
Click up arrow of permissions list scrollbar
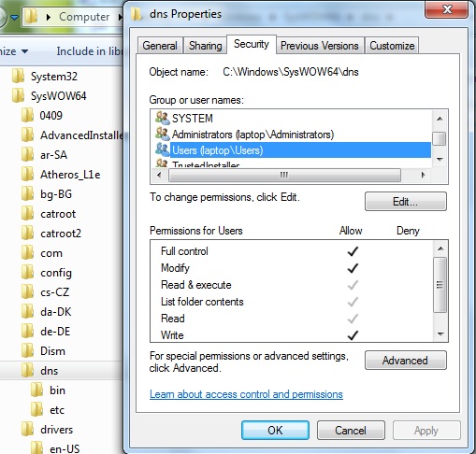coord(440,248)
